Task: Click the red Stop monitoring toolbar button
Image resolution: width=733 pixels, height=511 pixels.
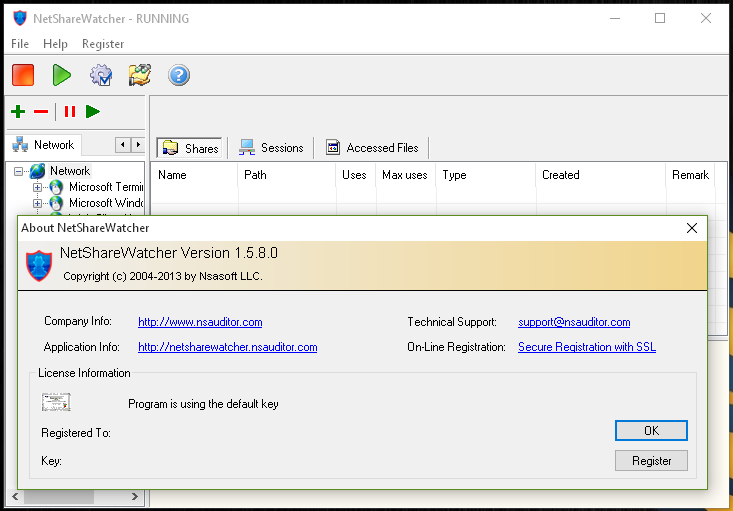Action: [23, 75]
